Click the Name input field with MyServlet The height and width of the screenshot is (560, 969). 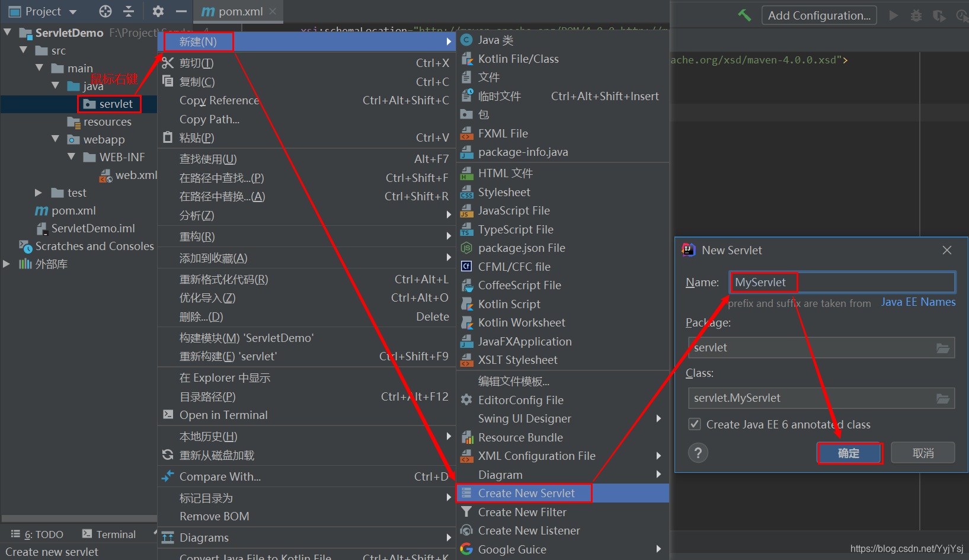point(842,283)
